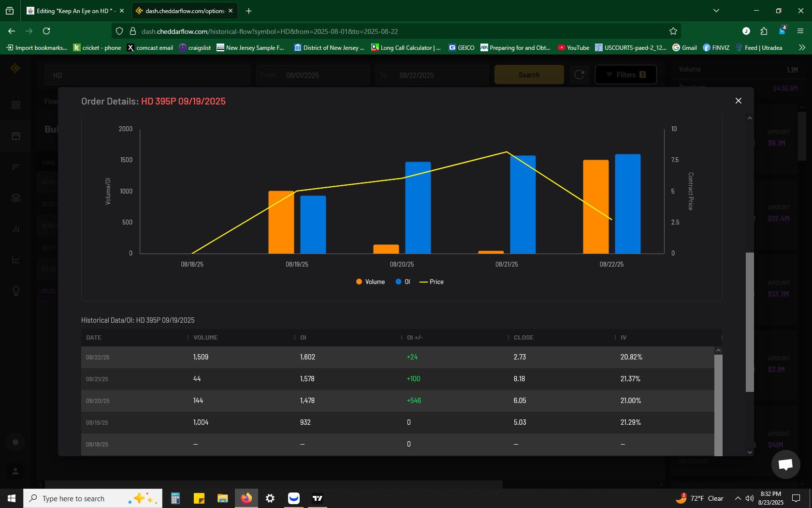Open the stacked layers sidebar icon

(x=16, y=198)
